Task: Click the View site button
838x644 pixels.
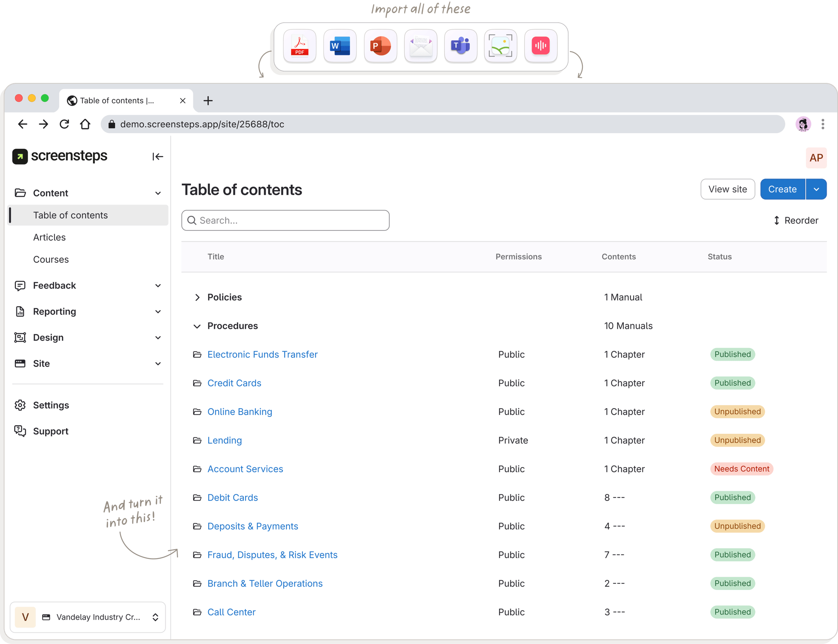Action: point(727,189)
